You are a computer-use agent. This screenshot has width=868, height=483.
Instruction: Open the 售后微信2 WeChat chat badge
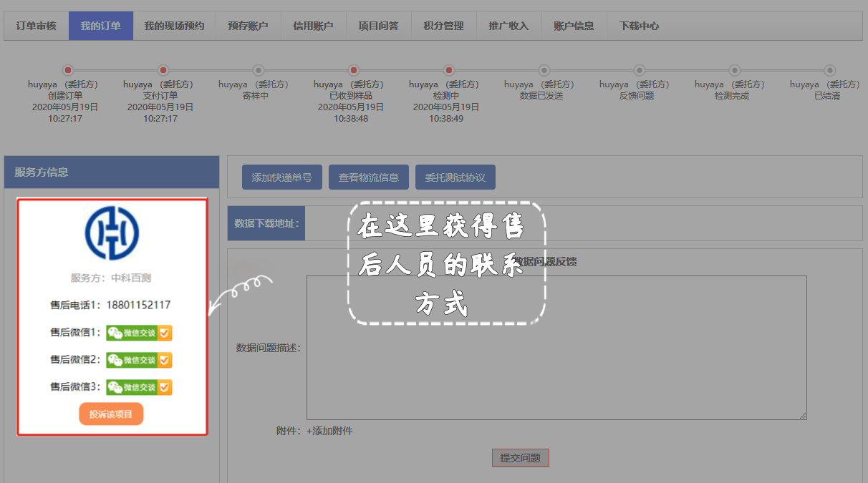(x=139, y=360)
